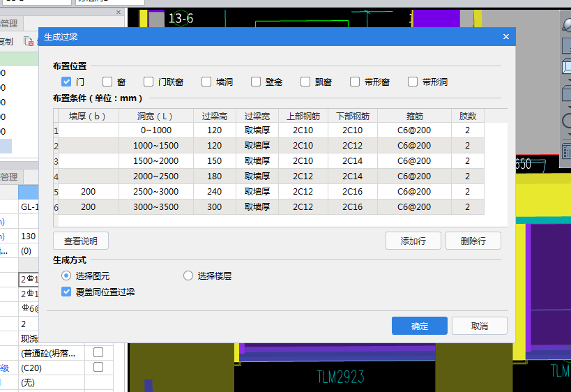The width and height of the screenshot is (571, 392).
Task: Click 上部钢筋 cell 2C12 in row 4
Action: 303,176
